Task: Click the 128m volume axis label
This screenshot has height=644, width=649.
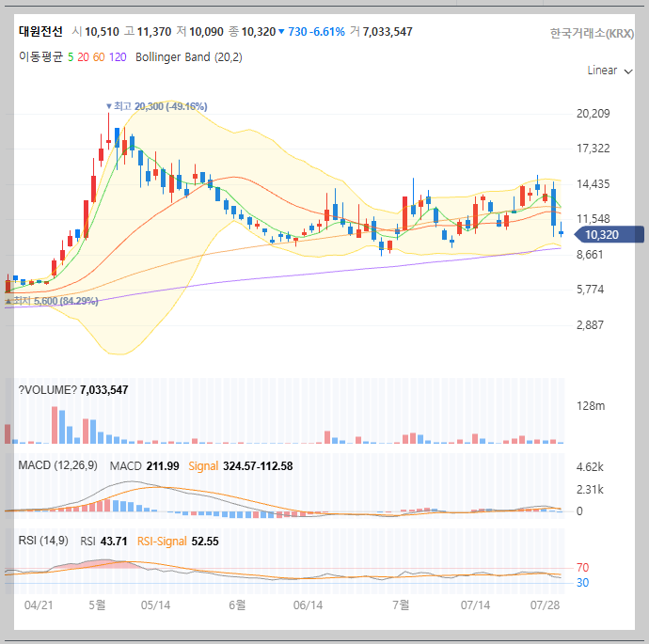Action: click(x=591, y=406)
